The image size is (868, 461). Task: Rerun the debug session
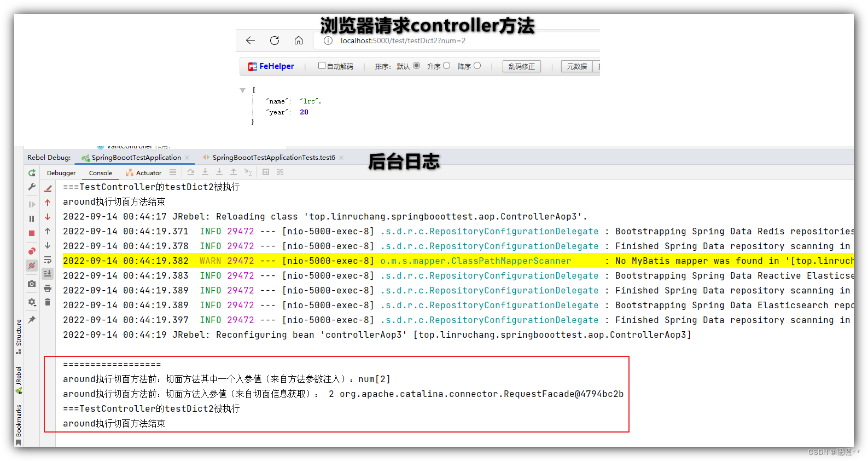32,173
